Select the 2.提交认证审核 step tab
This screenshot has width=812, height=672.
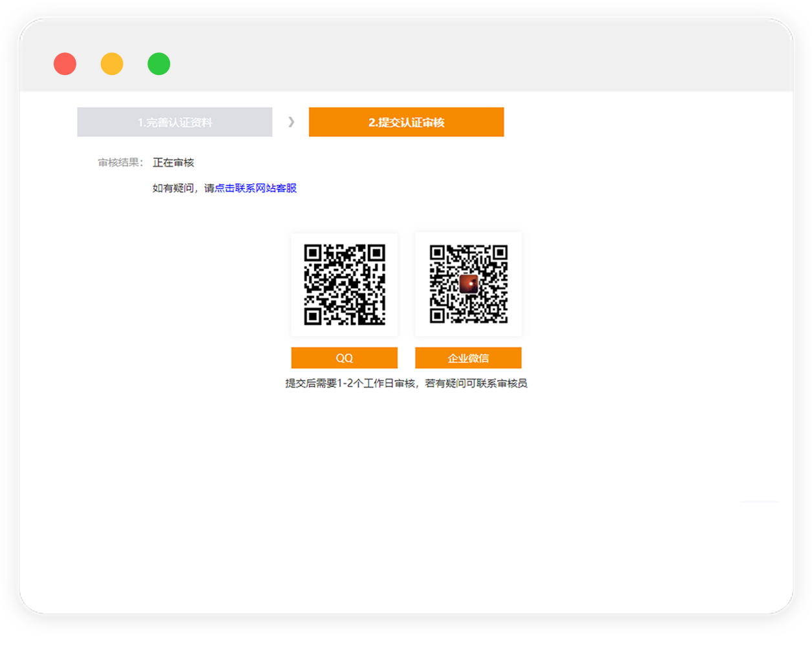point(406,122)
